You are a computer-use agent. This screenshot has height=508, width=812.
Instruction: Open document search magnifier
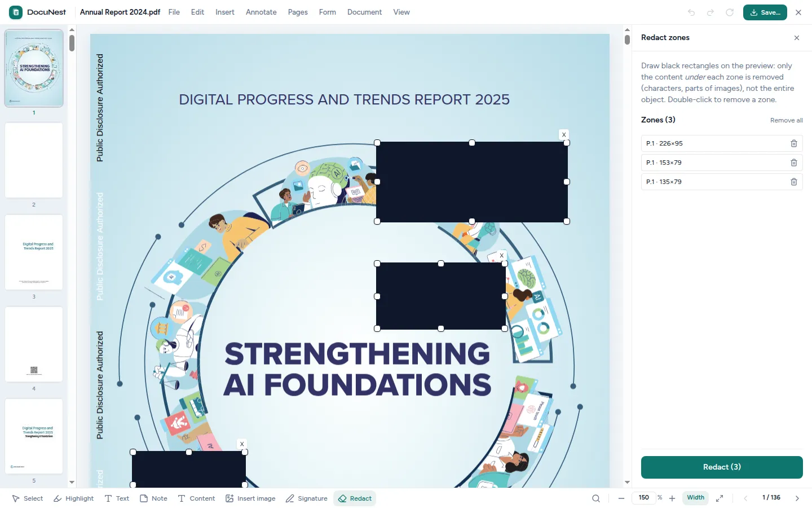pyautogui.click(x=596, y=498)
